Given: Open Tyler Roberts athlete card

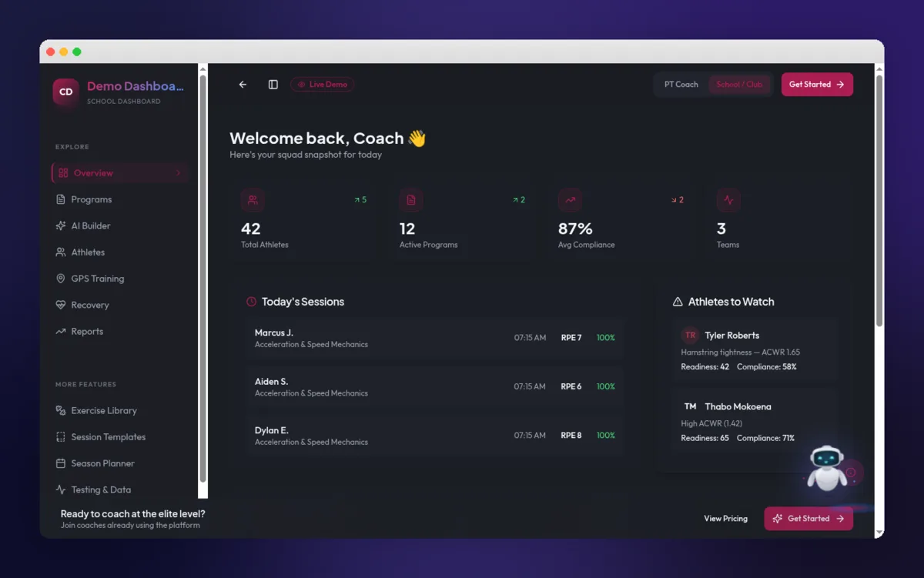Looking at the screenshot, I should click(x=753, y=350).
